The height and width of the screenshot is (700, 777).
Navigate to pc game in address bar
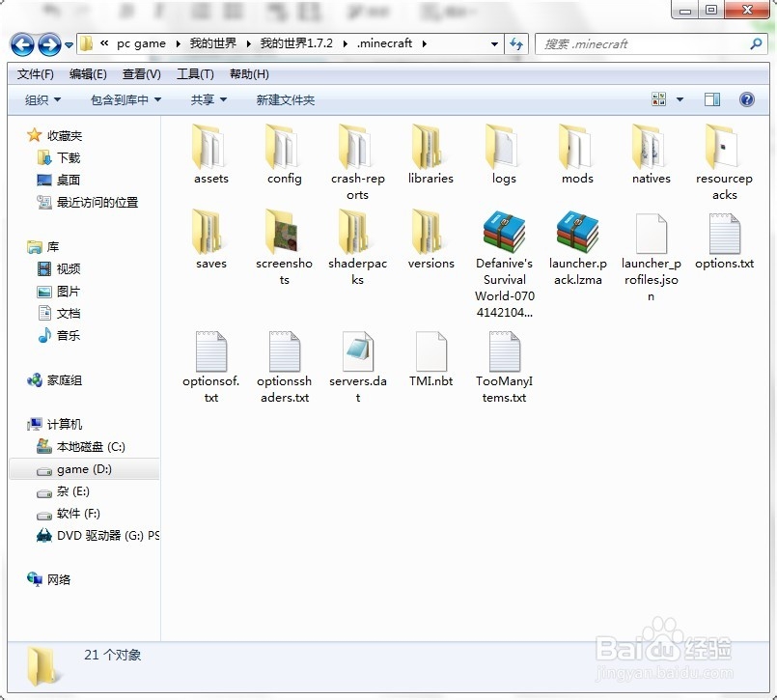point(141,43)
